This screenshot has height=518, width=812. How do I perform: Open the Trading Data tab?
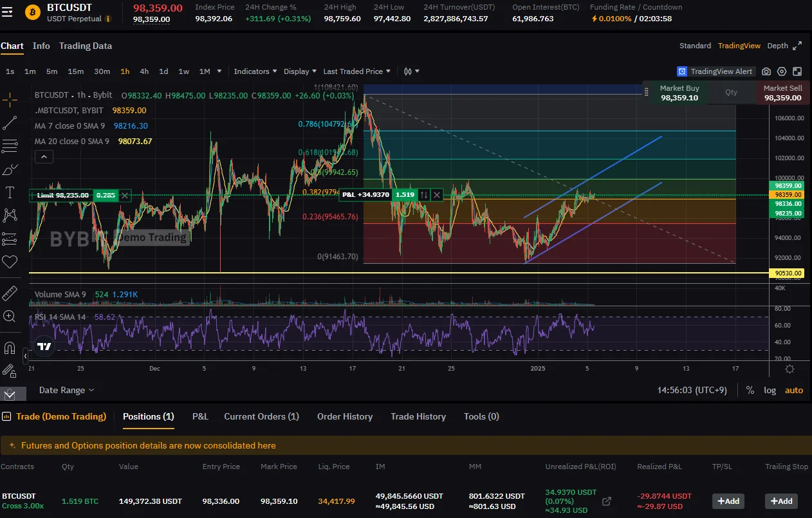pos(86,46)
